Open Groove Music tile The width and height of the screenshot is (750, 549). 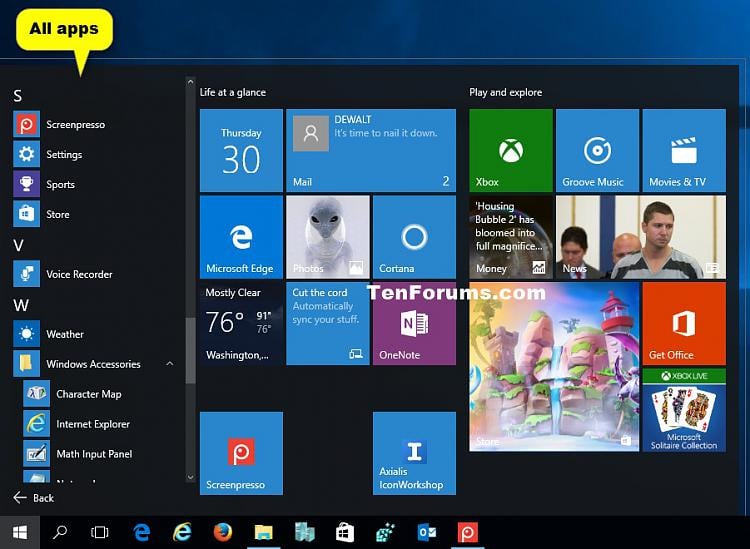(597, 150)
